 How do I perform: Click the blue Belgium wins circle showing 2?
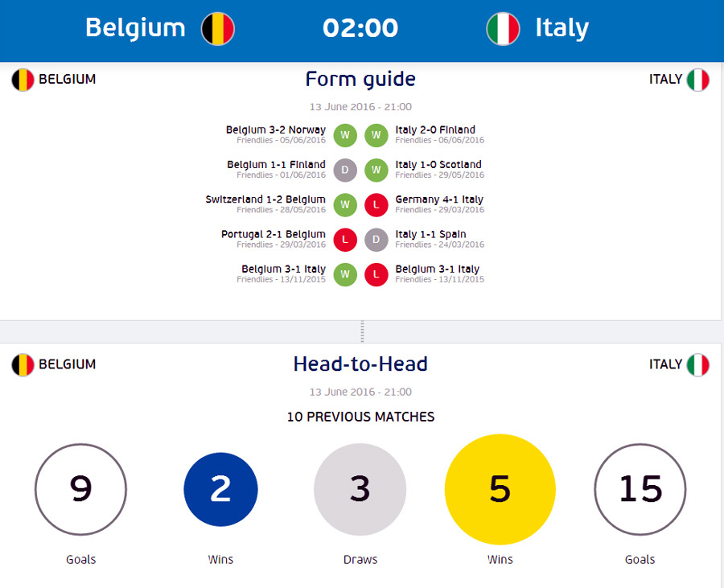[x=220, y=489]
